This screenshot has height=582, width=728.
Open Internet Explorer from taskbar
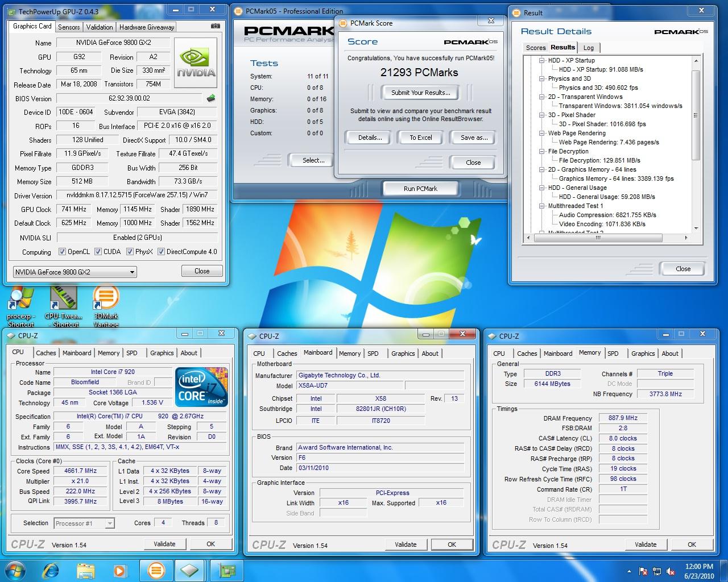point(51,570)
